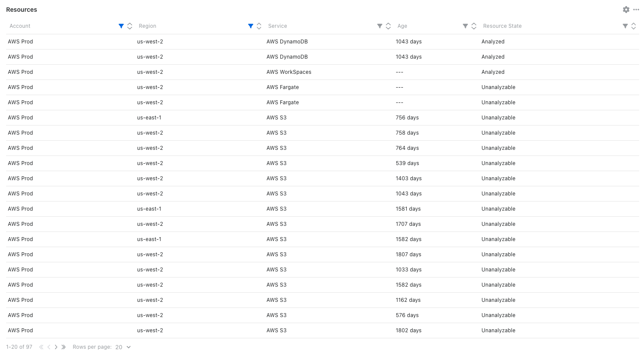The width and height of the screenshot is (644, 357).
Task: Sort by the Service column
Action: click(388, 26)
